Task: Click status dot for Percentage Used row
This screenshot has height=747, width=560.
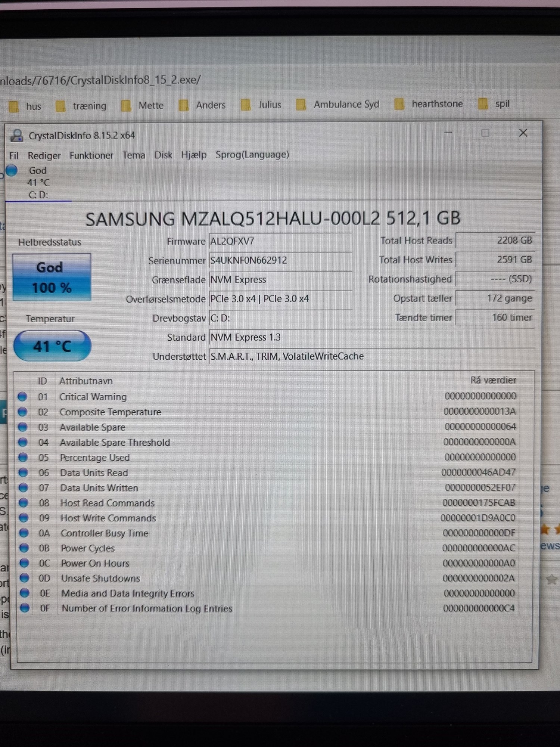Action: tap(23, 457)
